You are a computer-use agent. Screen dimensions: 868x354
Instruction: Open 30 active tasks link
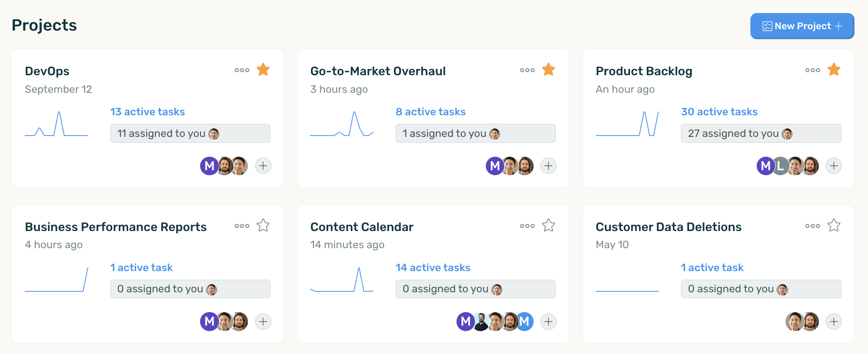(719, 112)
